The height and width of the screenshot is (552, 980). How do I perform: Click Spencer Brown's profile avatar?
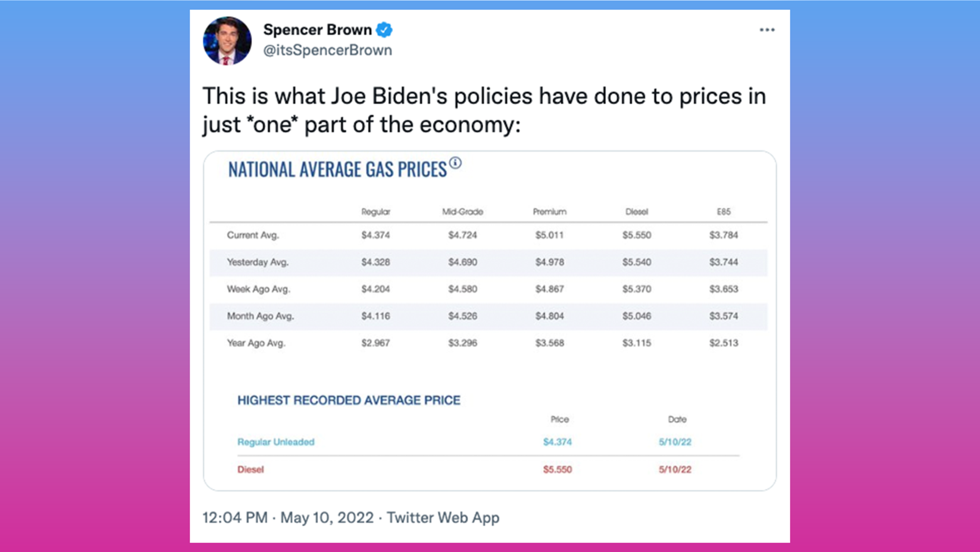point(227,41)
